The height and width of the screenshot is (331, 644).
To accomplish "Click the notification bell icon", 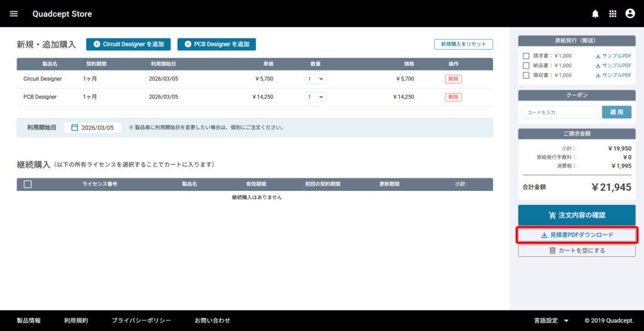I will pyautogui.click(x=596, y=14).
